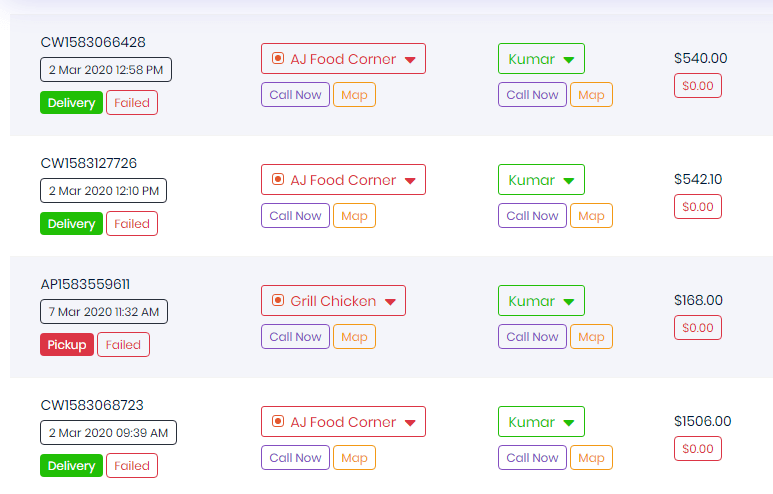This screenshot has height=494, width=773.
Task: Click the date box 7 Mar 2020 11:32 AM
Action: pyautogui.click(x=104, y=312)
